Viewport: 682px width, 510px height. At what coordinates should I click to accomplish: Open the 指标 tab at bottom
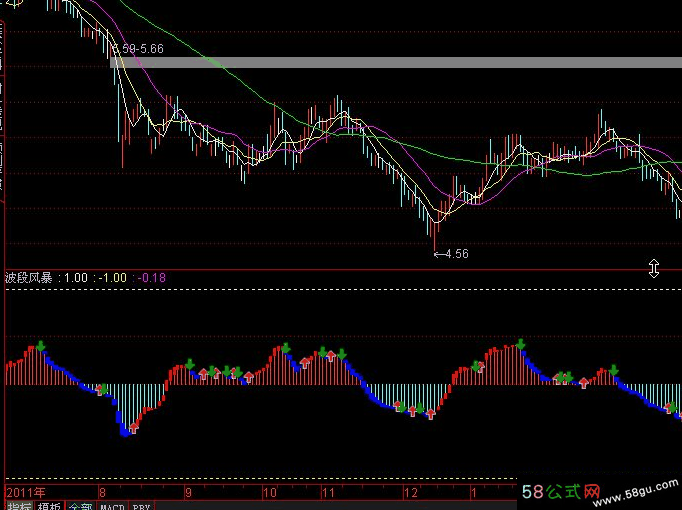pyautogui.click(x=19, y=505)
